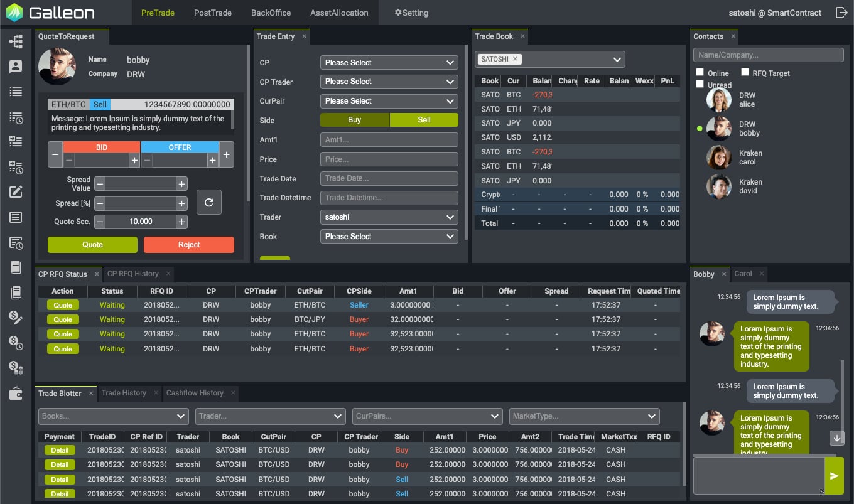Click Detail on first Trade Blotter row
The width and height of the screenshot is (854, 504).
coord(60,450)
